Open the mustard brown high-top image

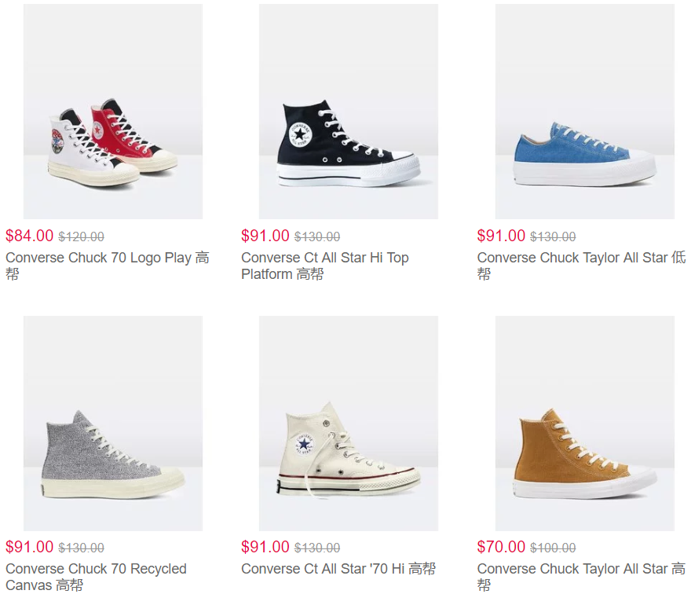point(585,423)
